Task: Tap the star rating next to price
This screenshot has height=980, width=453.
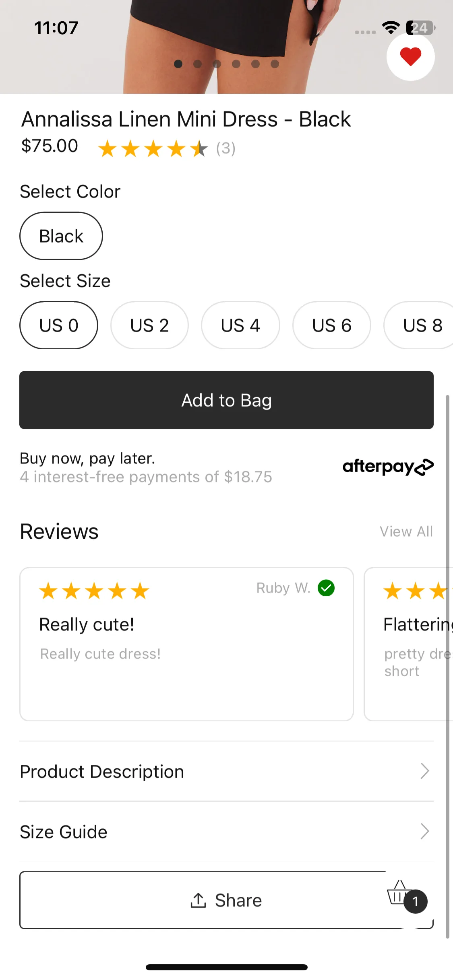Action: (153, 148)
